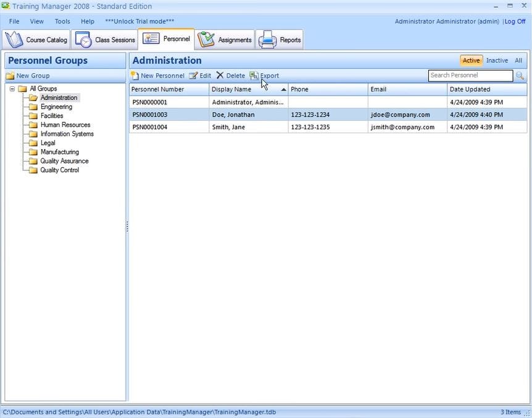Image resolution: width=532 pixels, height=418 pixels.
Task: Show only Active personnel
Action: click(471, 60)
